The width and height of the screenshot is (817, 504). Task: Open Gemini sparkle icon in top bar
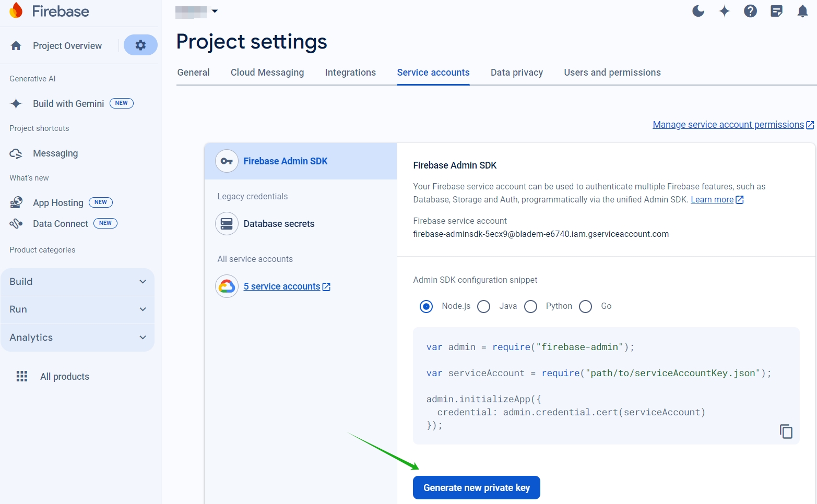724,11
